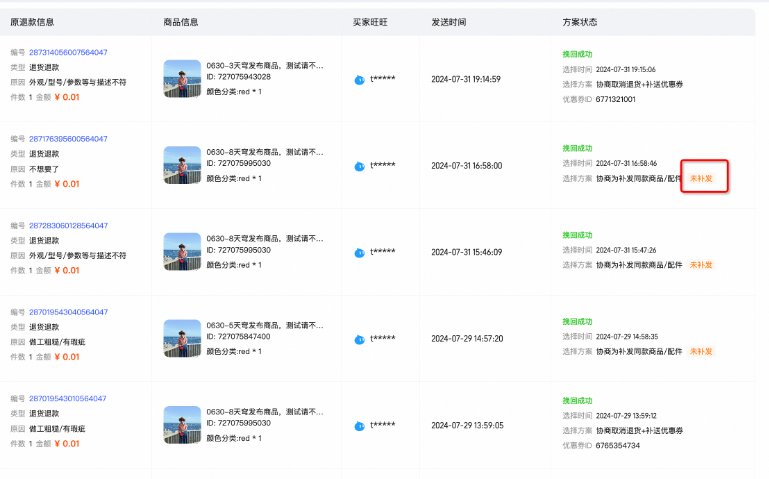The height and width of the screenshot is (479, 769).
Task: Click send time 2024-07-31 16:58:00
Action: (x=467, y=166)
